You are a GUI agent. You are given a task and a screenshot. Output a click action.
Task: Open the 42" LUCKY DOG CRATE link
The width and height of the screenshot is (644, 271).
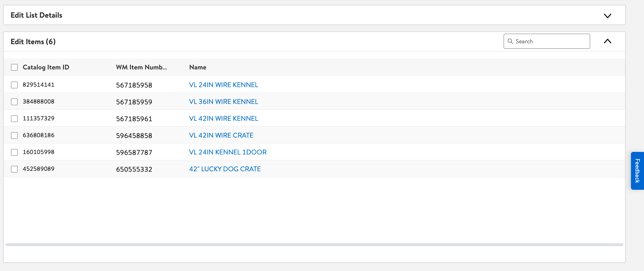[225, 169]
